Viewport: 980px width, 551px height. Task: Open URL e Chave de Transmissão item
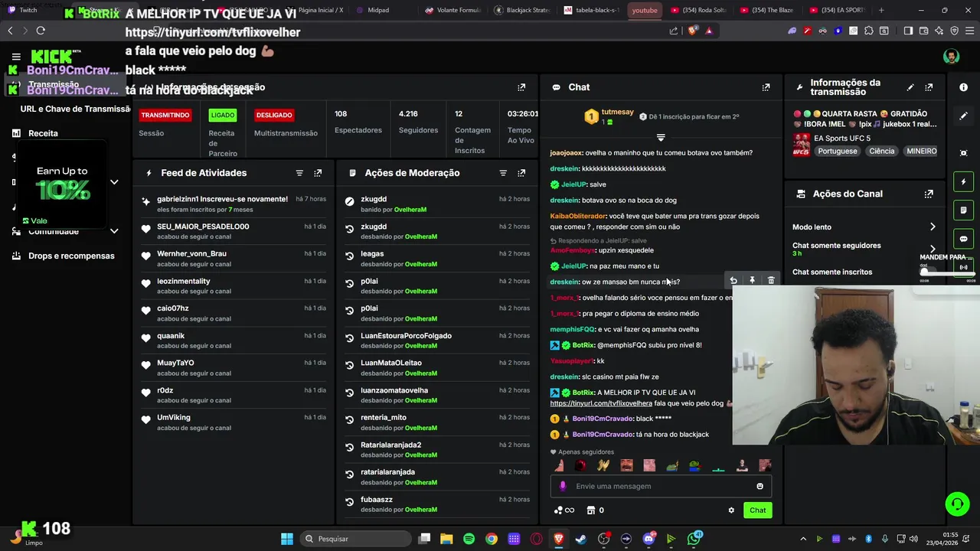click(x=75, y=109)
